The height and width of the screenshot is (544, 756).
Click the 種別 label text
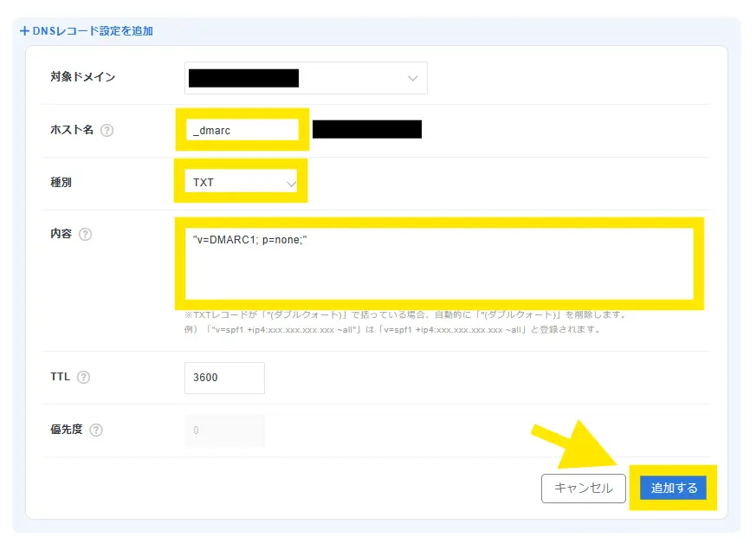(62, 183)
